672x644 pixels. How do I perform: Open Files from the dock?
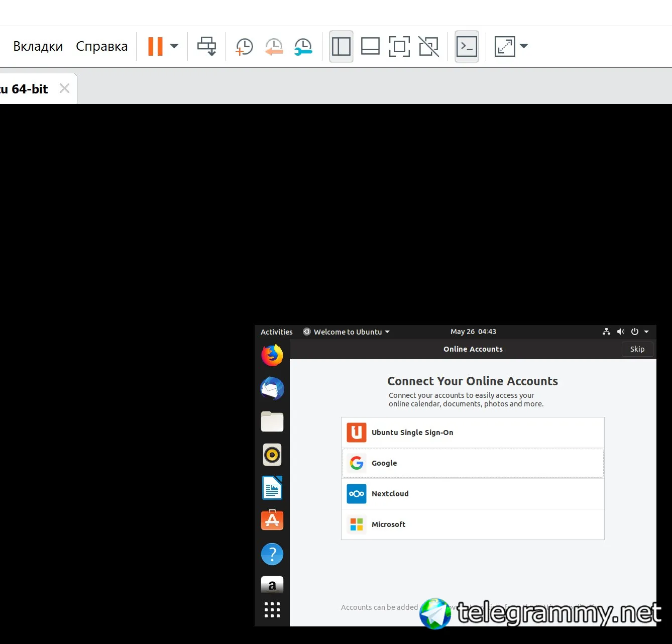[272, 421]
